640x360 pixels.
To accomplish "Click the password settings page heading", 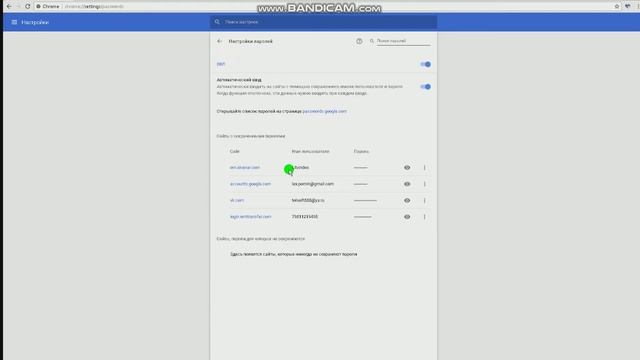I will (250, 41).
